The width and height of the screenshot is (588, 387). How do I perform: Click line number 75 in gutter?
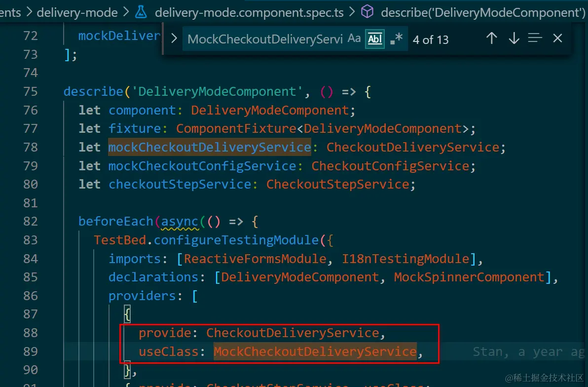click(x=31, y=92)
